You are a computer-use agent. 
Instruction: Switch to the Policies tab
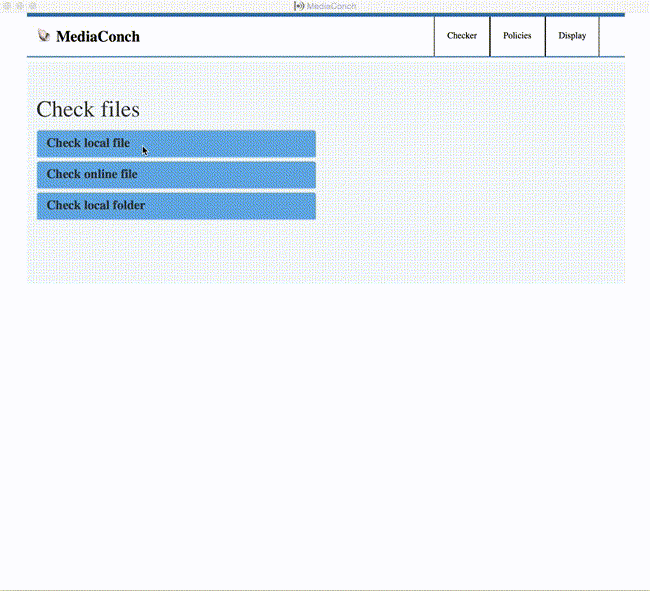click(517, 36)
